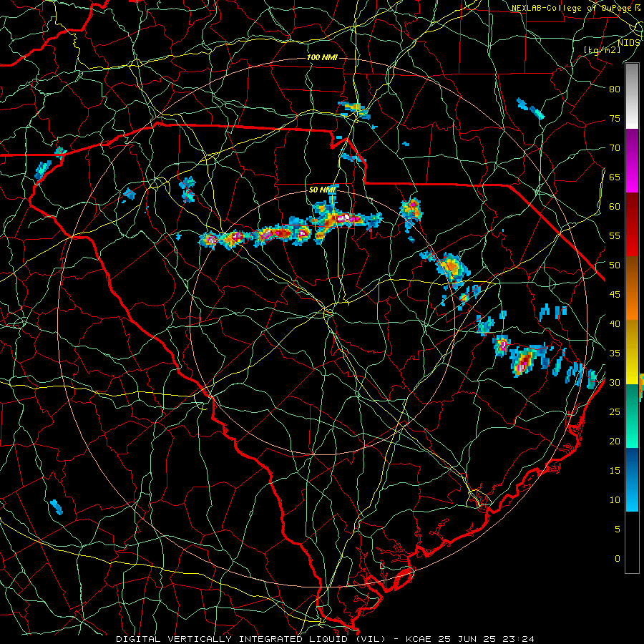
Task: Select the 50 value on the color scale
Action: [615, 265]
